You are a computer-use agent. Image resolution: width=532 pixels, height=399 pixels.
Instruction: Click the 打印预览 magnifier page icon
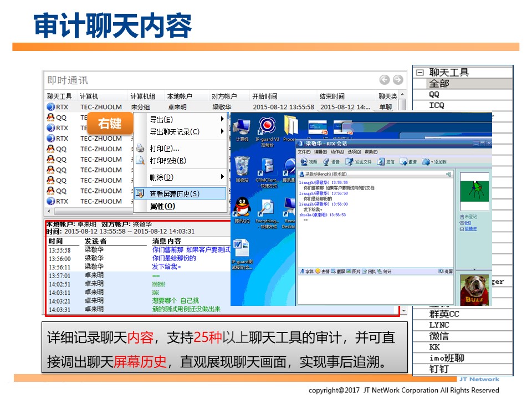click(140, 160)
